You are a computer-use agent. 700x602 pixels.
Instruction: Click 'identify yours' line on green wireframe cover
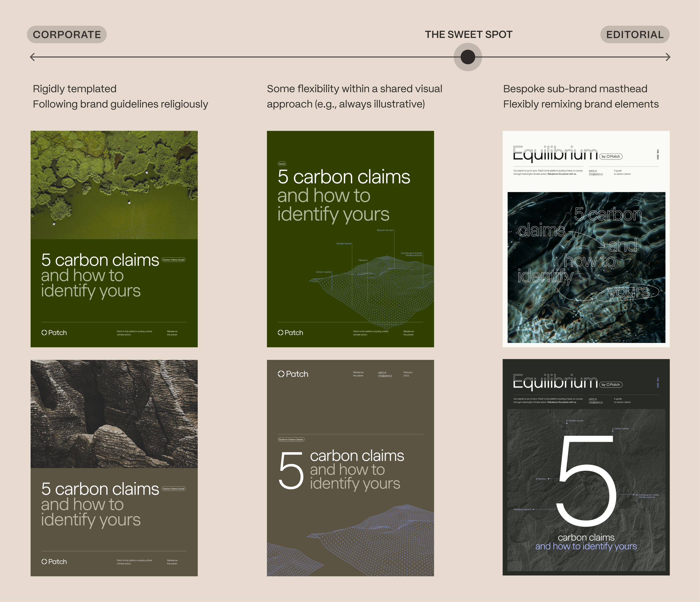pos(333,214)
